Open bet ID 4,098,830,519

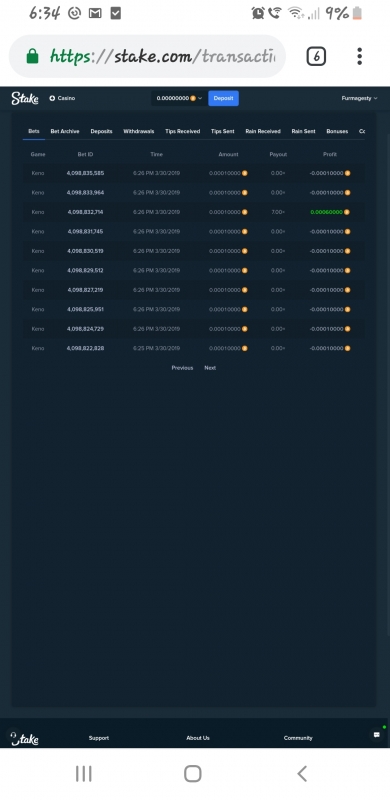[85, 251]
